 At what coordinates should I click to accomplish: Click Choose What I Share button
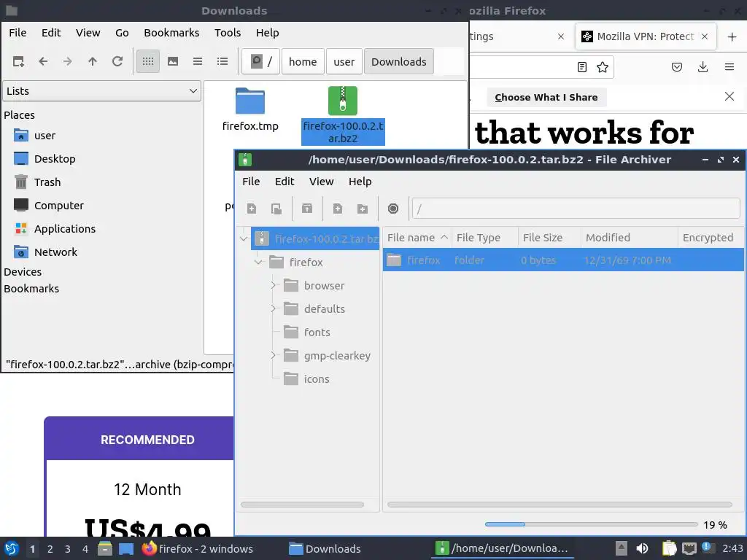(546, 97)
